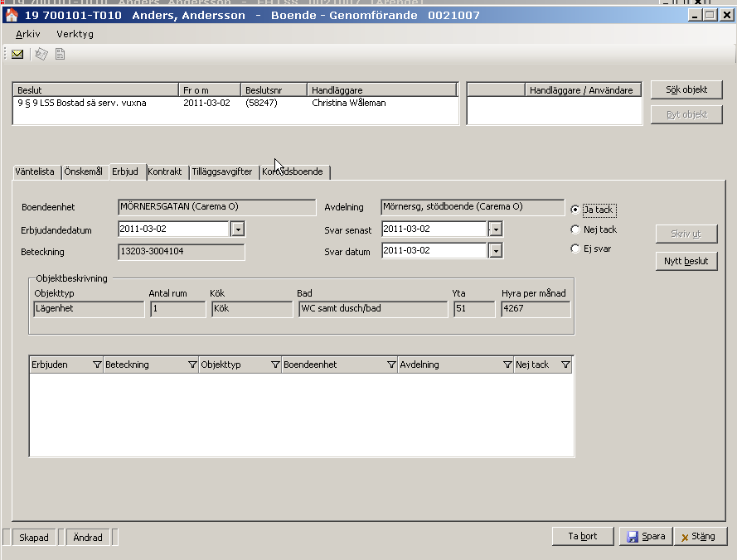The height and width of the screenshot is (560, 737).
Task: Select the Nej tack radio button
Action: [x=575, y=229]
